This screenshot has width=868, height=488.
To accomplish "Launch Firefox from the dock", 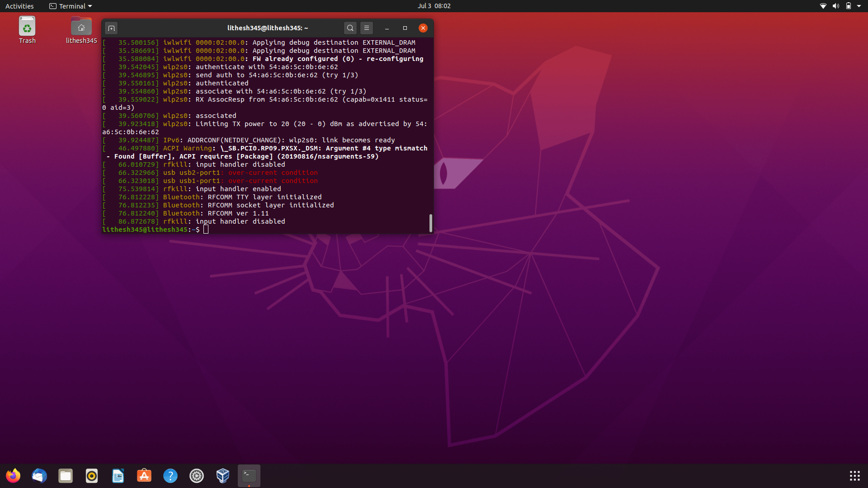I will (13, 476).
